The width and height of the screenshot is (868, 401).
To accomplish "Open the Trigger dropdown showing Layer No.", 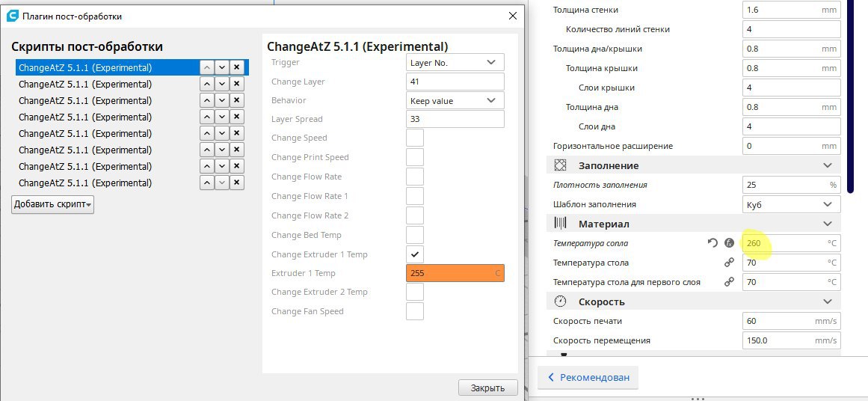I will (x=455, y=63).
